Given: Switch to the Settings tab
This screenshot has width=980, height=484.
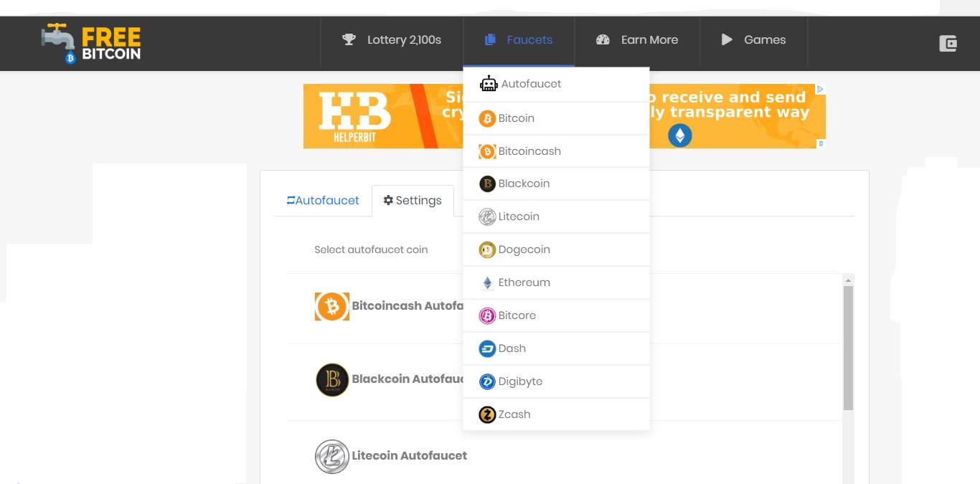Looking at the screenshot, I should [413, 201].
